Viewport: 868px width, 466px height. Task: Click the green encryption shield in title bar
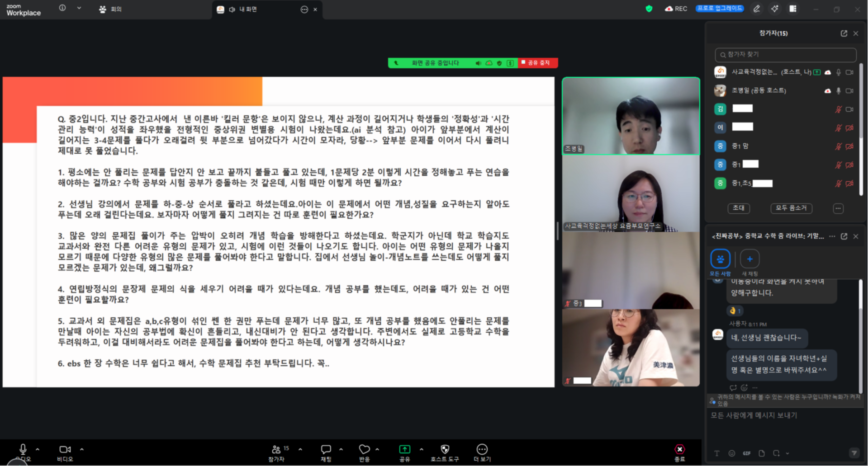click(649, 9)
